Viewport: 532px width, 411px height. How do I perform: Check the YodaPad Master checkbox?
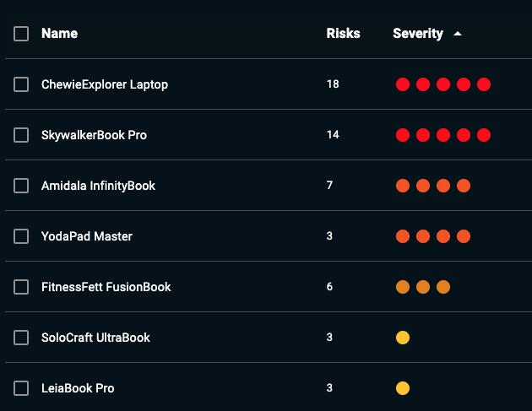(x=21, y=236)
